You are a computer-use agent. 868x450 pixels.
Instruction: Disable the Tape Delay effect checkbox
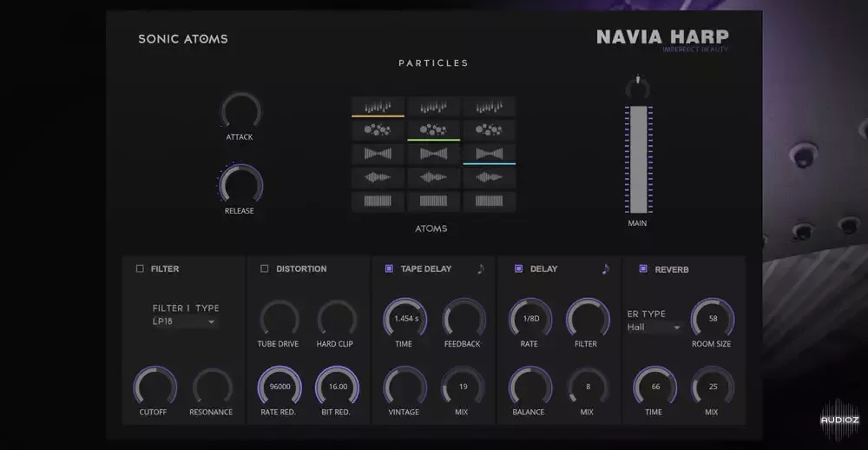[x=389, y=268]
